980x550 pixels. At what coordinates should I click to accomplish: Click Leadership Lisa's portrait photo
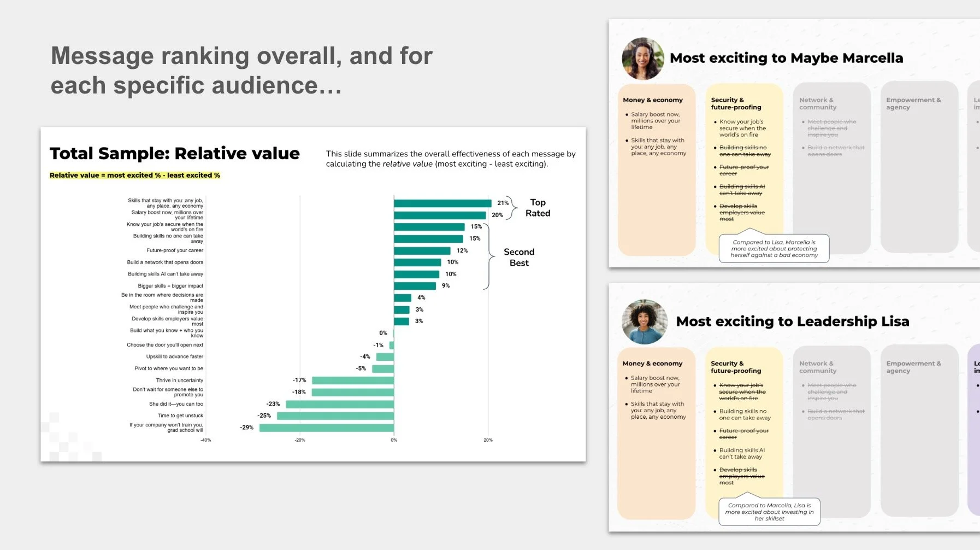pyautogui.click(x=645, y=321)
